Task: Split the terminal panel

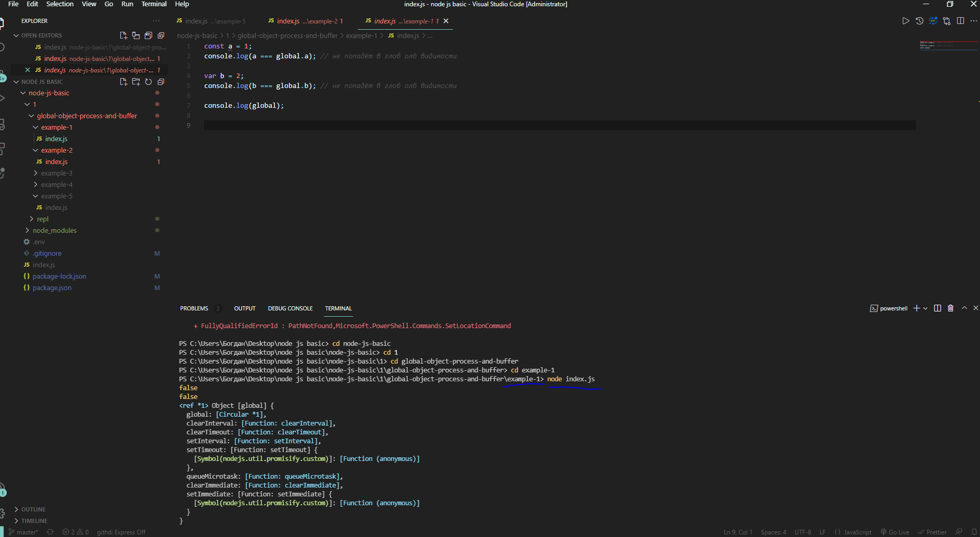Action: (937, 308)
